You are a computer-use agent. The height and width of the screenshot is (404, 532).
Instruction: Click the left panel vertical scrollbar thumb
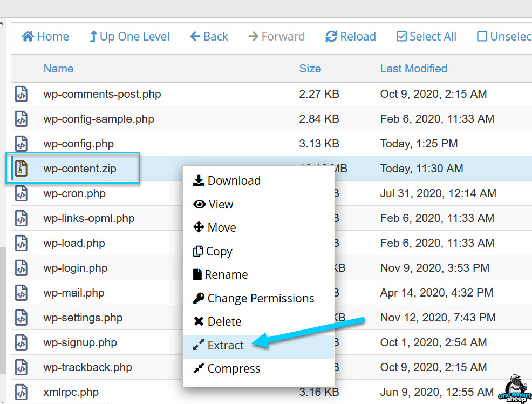3,309
